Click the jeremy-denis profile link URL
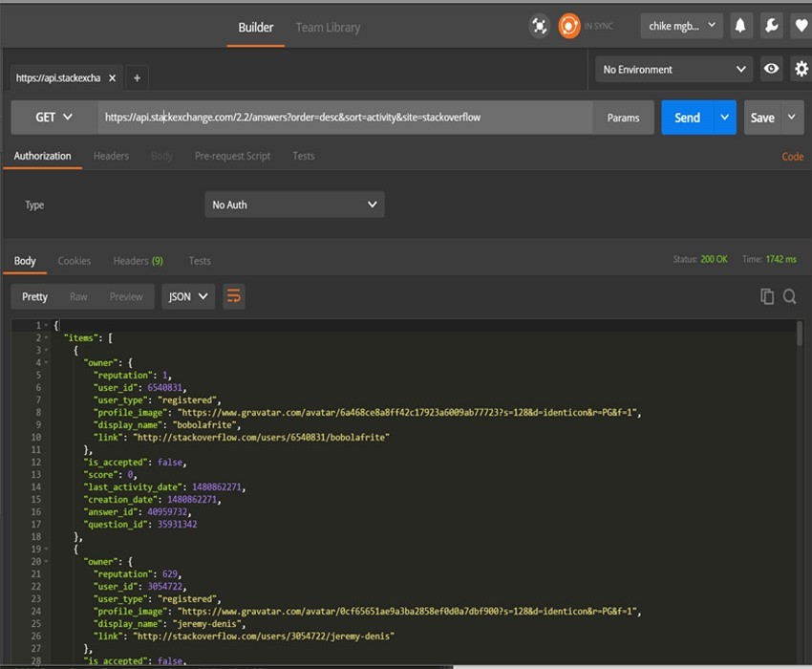The image size is (812, 669). click(x=264, y=637)
